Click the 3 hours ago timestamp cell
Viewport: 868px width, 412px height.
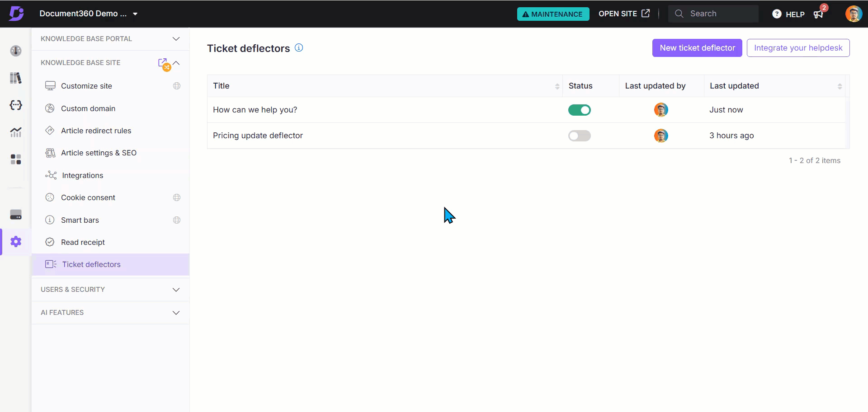(731, 136)
